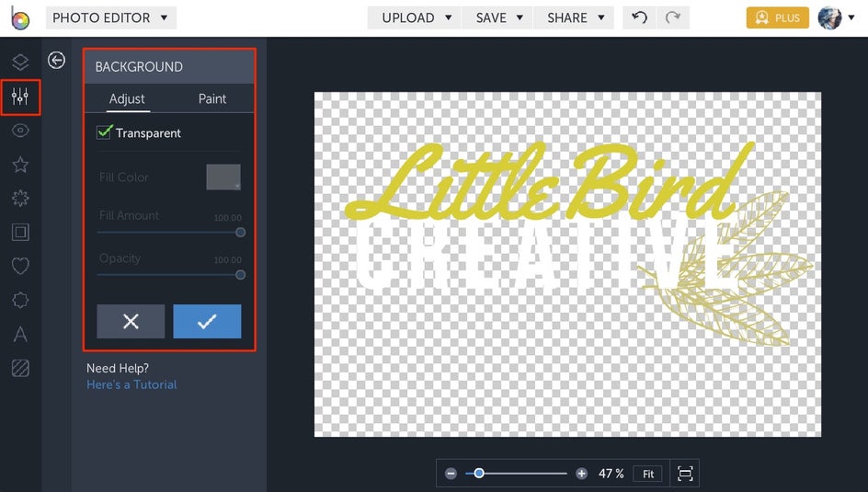Cancel background changes with X button
This screenshot has height=492, width=868.
(131, 321)
